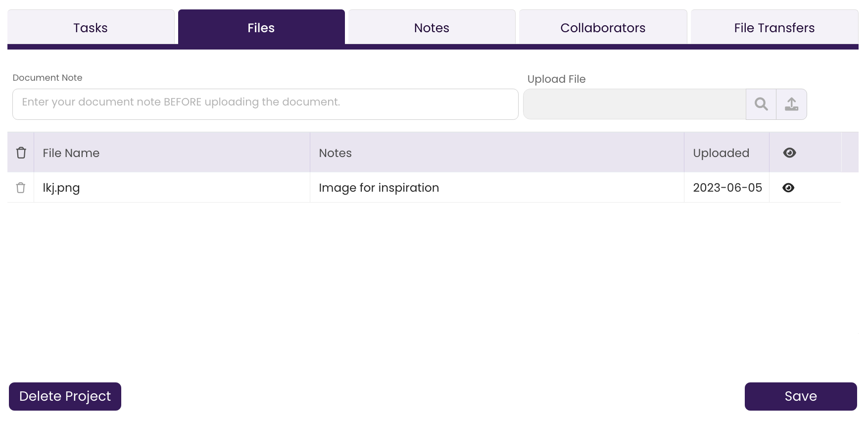Image resolution: width=868 pixels, height=424 pixels.
Task: Select the lkj.png file name cell
Action: tap(172, 188)
